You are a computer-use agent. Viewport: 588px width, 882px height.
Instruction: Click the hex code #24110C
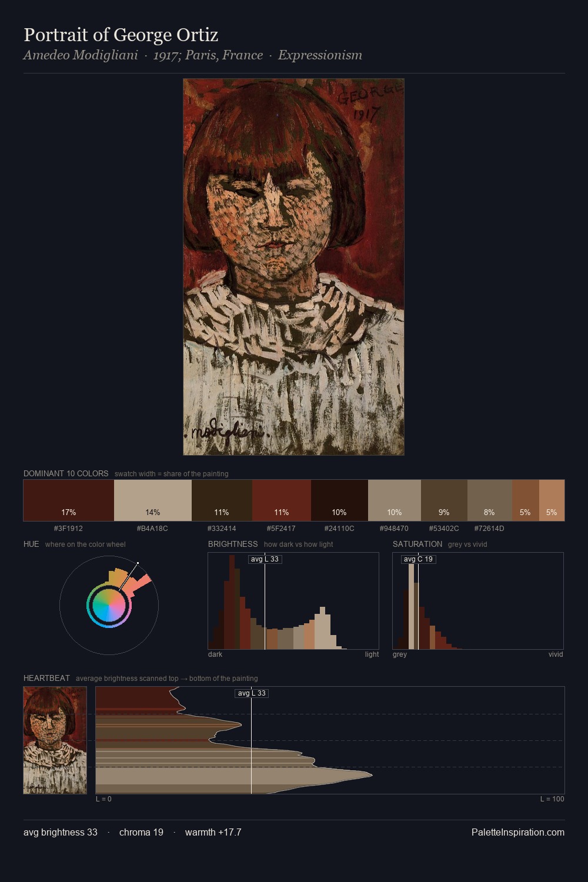pos(339,529)
